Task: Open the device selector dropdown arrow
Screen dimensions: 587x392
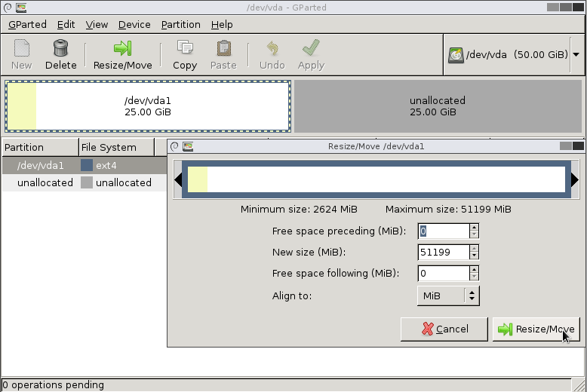Action: click(576, 54)
